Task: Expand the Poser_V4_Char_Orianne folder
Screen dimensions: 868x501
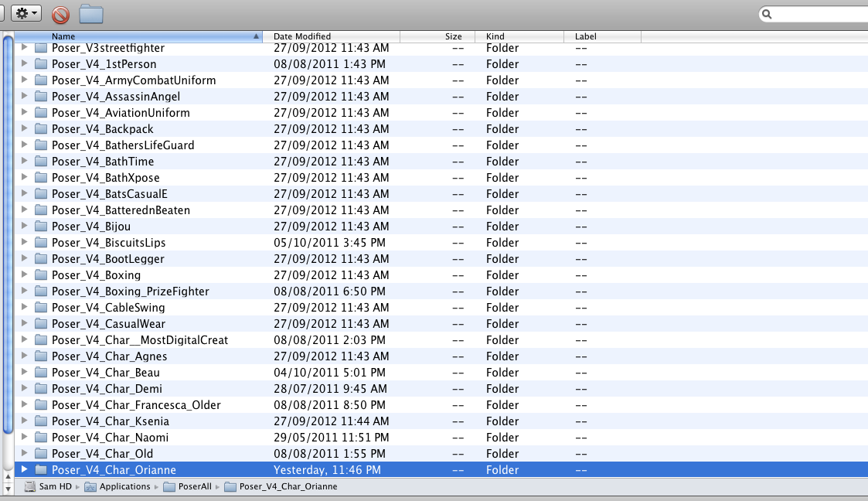Action: (x=25, y=469)
